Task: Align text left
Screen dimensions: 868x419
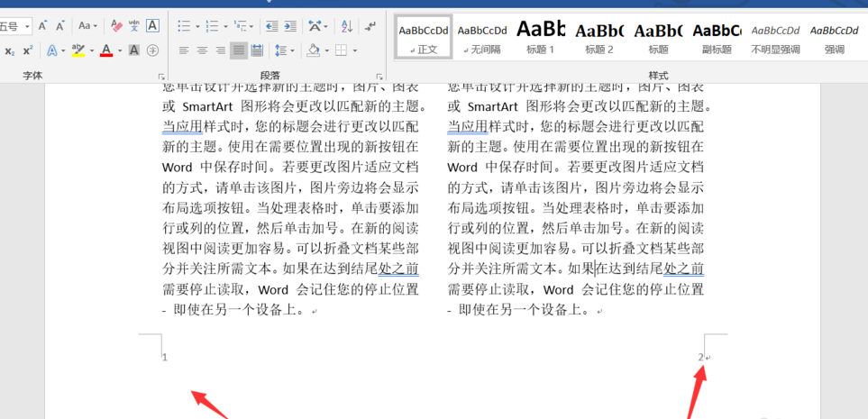Action: coord(185,51)
